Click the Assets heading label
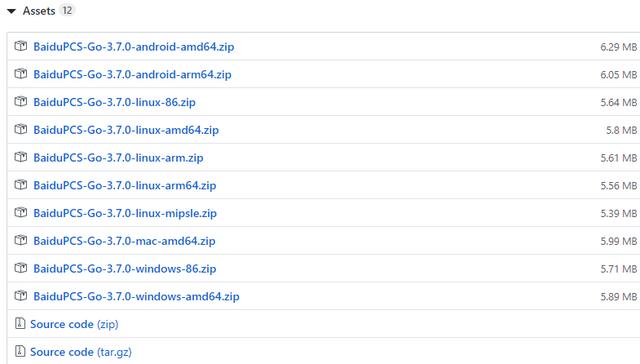The image size is (640, 364). pyautogui.click(x=39, y=11)
